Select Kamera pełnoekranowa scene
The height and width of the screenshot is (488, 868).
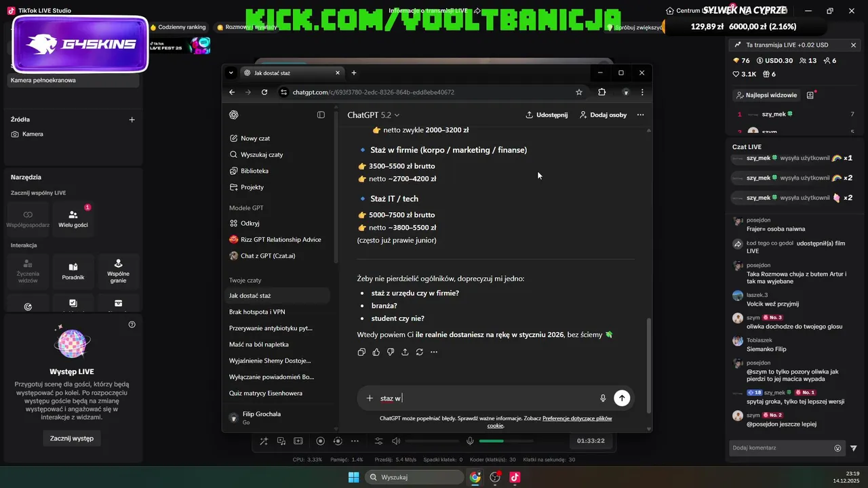(73, 80)
